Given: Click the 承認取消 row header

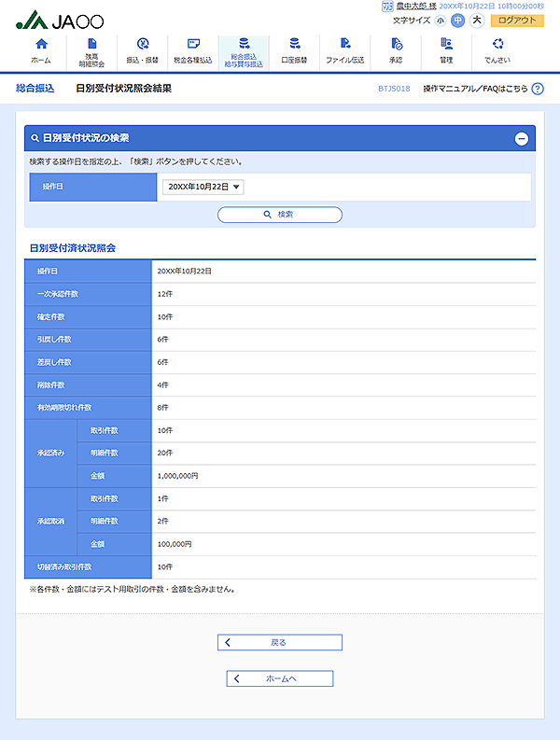Looking at the screenshot, I should [50, 522].
